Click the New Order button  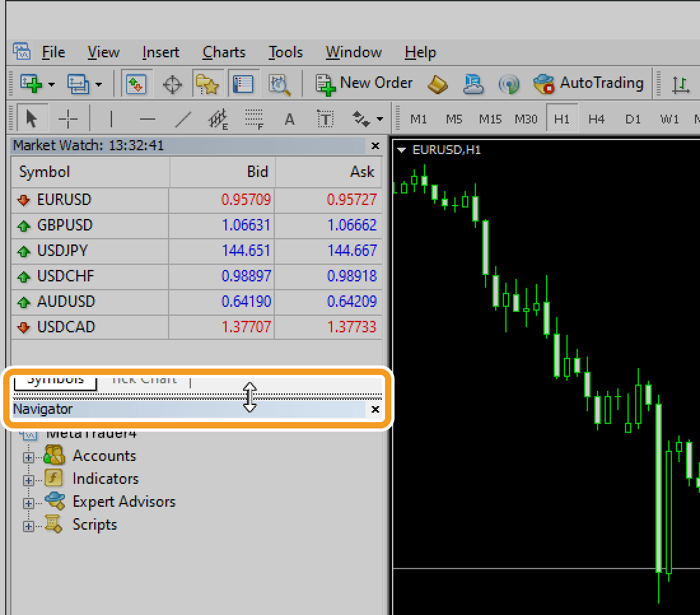pos(363,83)
